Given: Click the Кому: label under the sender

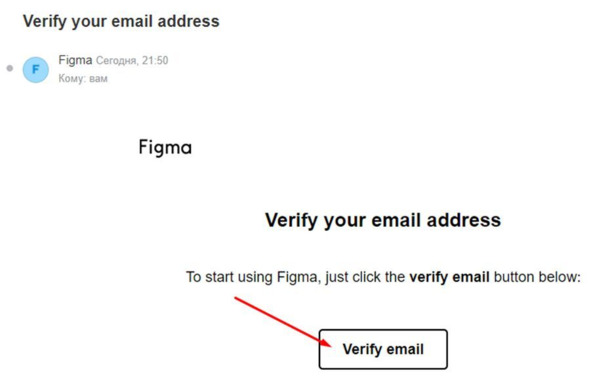Looking at the screenshot, I should [x=72, y=78].
